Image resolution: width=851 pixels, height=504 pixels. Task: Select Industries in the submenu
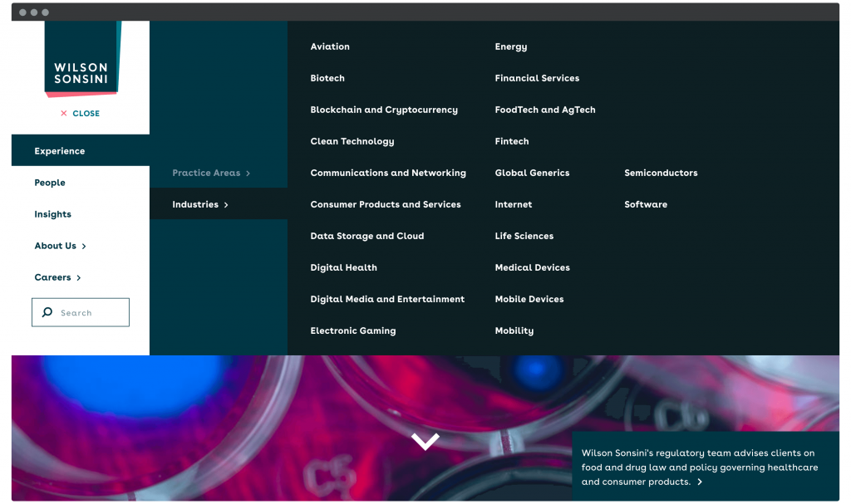195,204
